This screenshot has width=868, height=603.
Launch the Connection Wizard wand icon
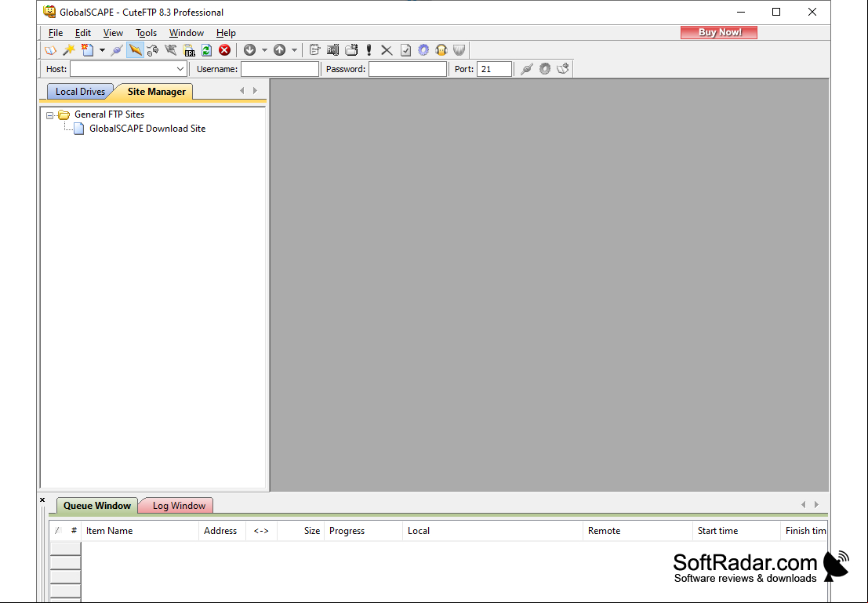69,50
